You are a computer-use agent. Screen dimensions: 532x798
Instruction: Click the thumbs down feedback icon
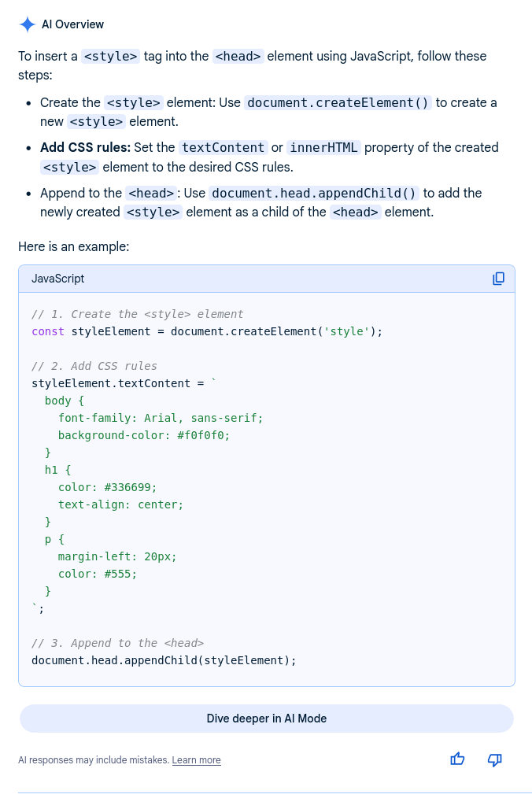(x=495, y=759)
